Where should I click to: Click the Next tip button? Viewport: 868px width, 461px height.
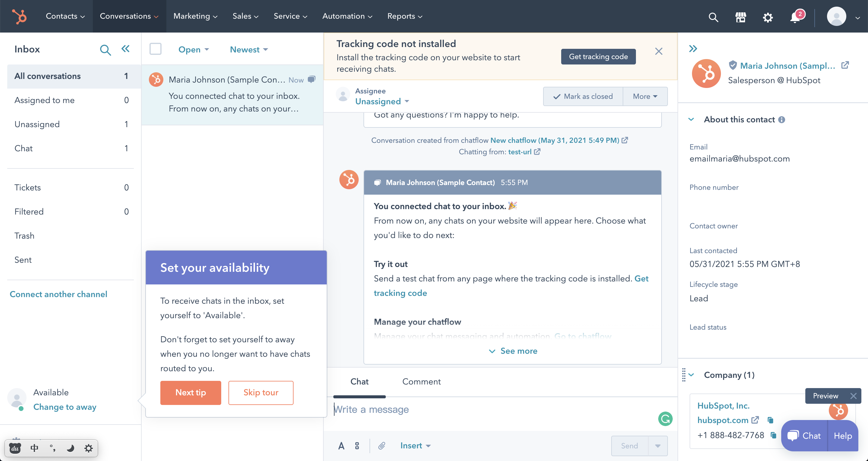[191, 393]
